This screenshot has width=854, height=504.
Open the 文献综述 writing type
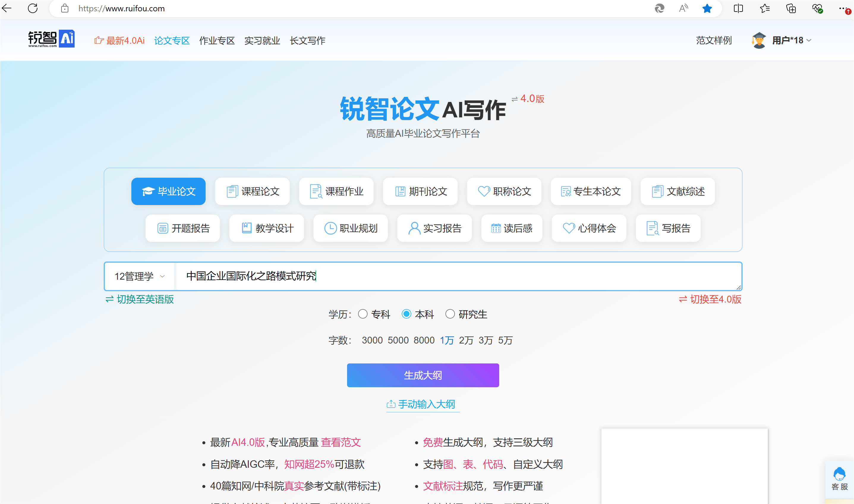677,191
